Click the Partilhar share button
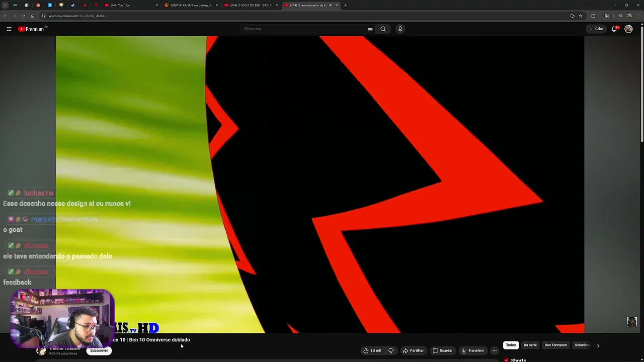Viewport: 644px width, 362px height. 413,350
